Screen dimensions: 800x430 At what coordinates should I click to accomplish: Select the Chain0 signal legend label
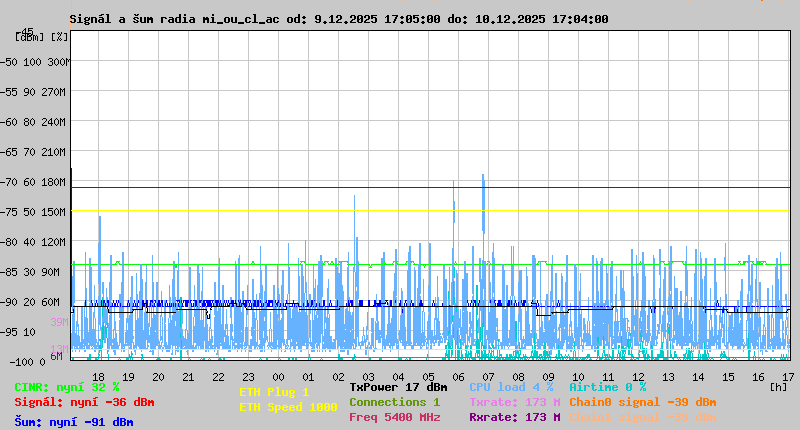642,402
